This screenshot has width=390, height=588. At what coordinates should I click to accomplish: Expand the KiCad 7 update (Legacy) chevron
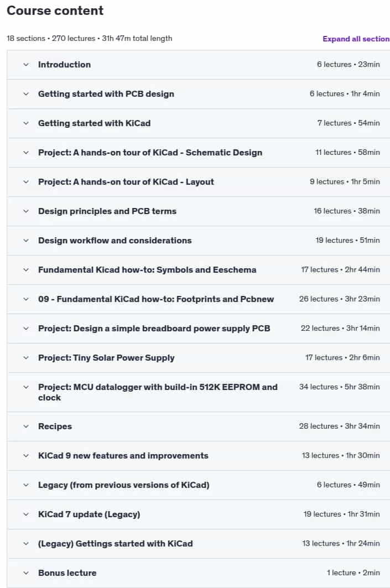point(26,514)
